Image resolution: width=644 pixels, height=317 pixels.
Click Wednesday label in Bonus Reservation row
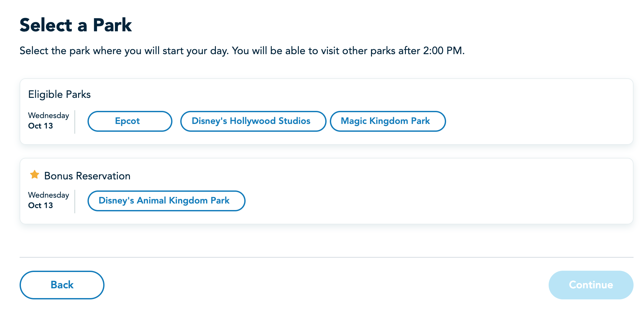49,195
